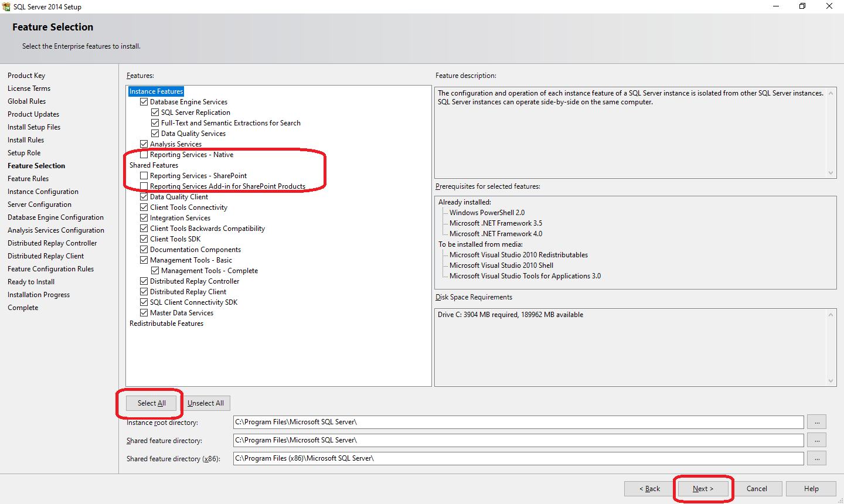The height and width of the screenshot is (504, 844).
Task: Select Product Updates step in sidebar
Action: (33, 114)
